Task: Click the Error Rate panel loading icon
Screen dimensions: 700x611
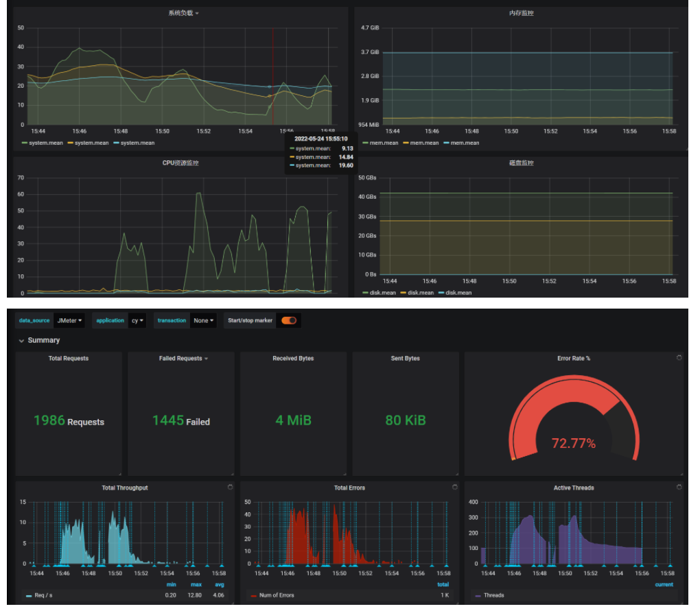Action: [679, 358]
